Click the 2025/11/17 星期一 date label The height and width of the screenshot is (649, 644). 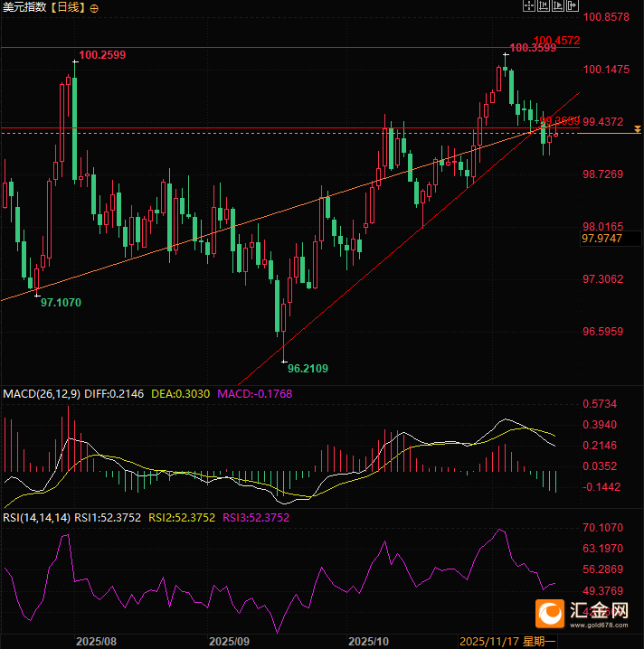click(507, 642)
